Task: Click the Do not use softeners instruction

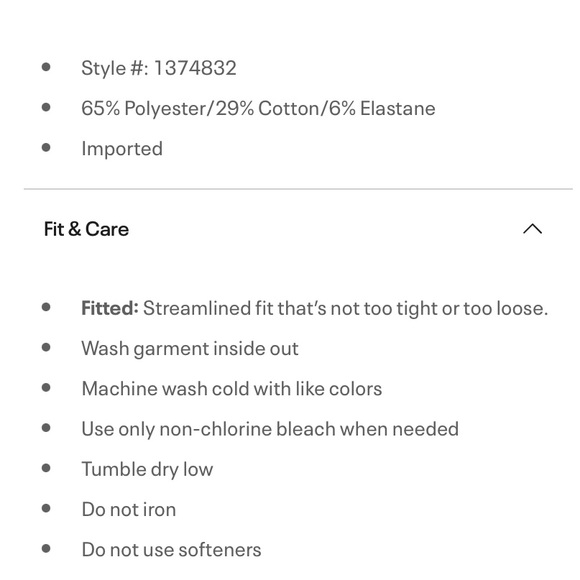Action: pos(171,550)
